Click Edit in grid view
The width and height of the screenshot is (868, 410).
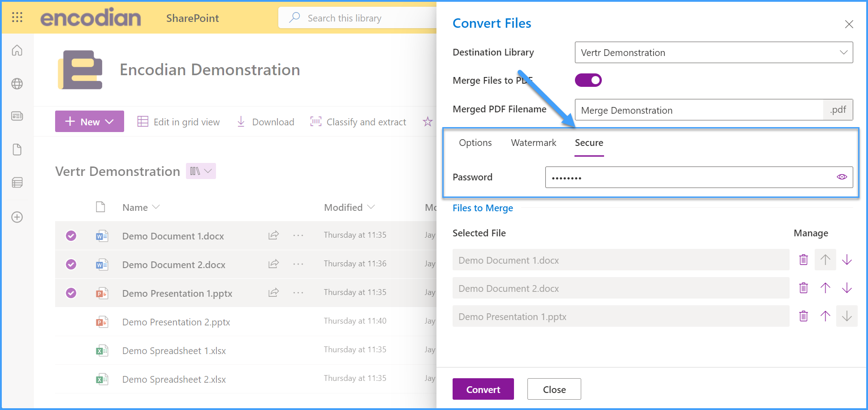(x=178, y=122)
